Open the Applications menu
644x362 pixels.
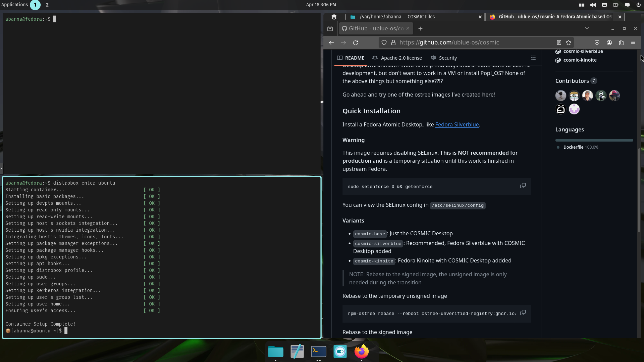point(14,5)
